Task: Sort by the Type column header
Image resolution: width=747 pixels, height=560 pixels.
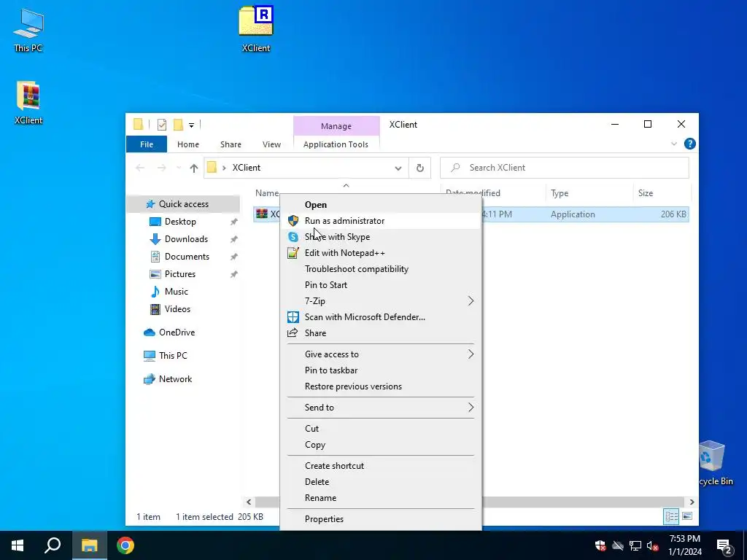Action: pos(589,193)
